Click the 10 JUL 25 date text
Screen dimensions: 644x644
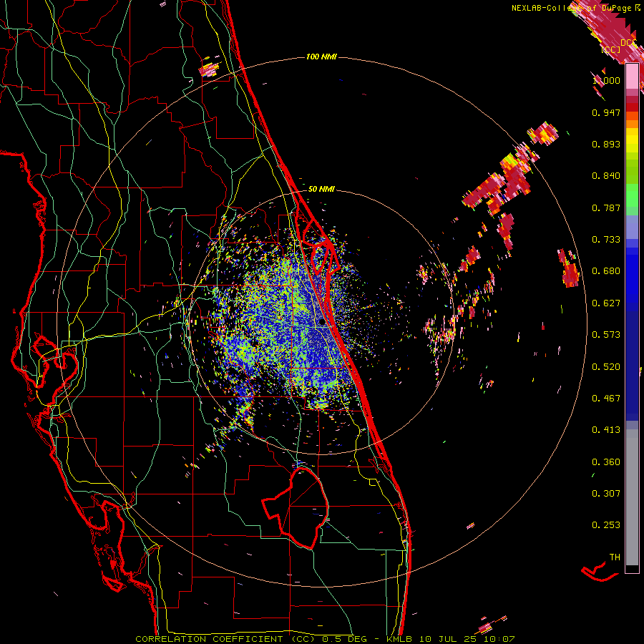pyautogui.click(x=449, y=639)
